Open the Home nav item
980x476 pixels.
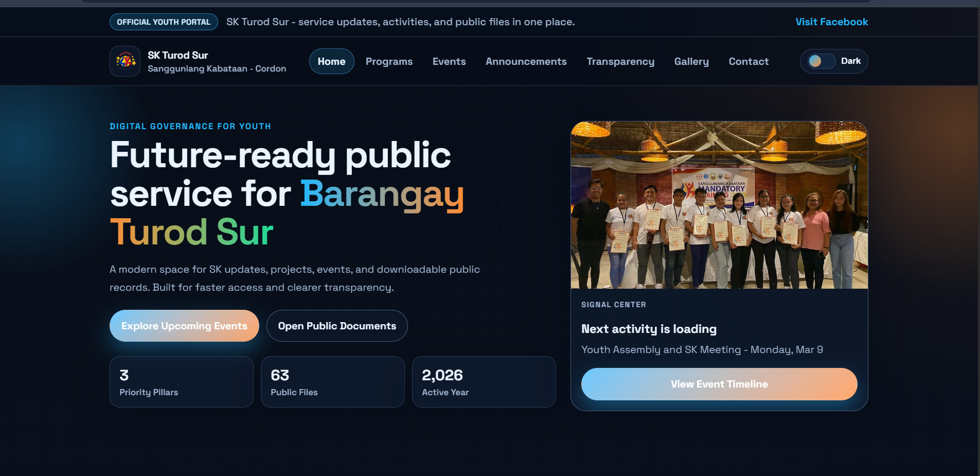331,61
